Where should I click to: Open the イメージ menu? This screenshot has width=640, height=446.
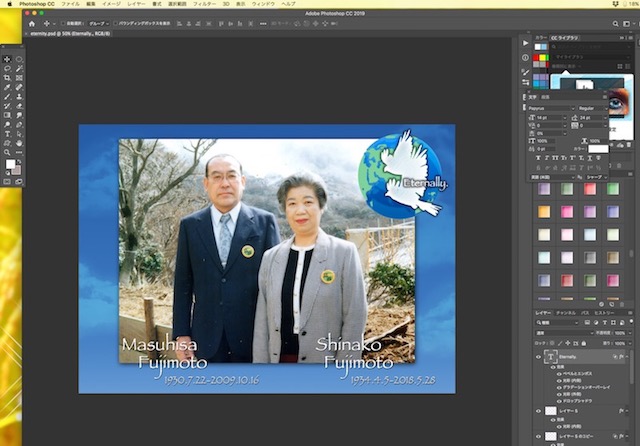(x=111, y=4)
